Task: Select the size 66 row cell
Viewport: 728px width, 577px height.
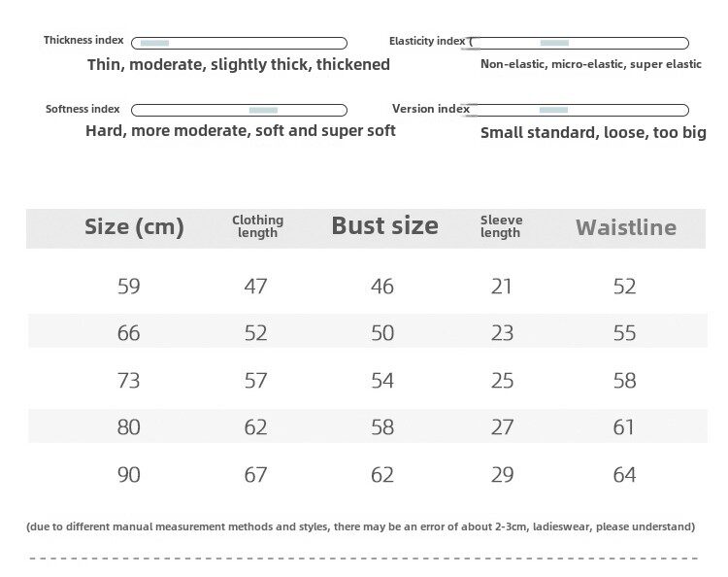Action: point(128,333)
